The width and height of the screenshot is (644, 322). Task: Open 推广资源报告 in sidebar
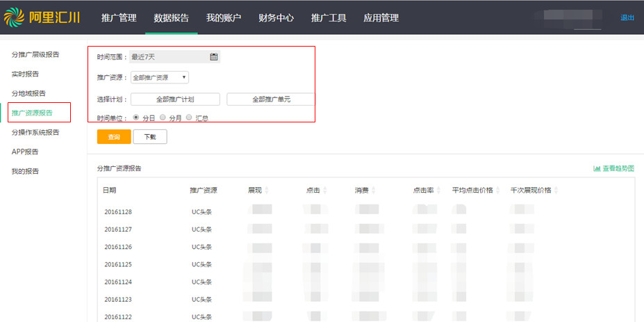click(32, 113)
